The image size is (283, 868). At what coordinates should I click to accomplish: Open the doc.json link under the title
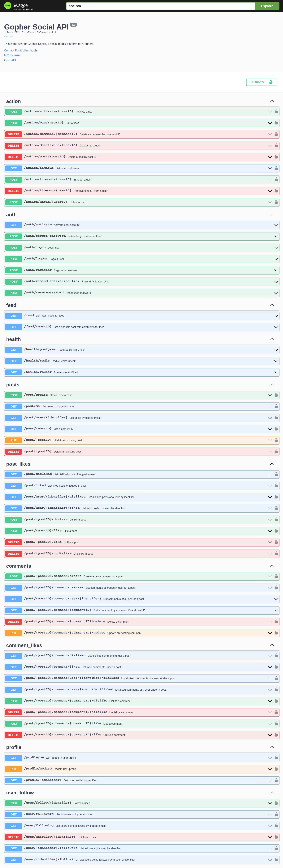[x=9, y=36]
